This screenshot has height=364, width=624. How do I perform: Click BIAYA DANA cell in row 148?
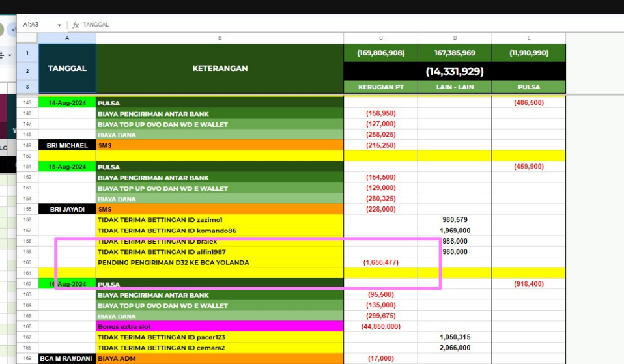click(x=220, y=135)
